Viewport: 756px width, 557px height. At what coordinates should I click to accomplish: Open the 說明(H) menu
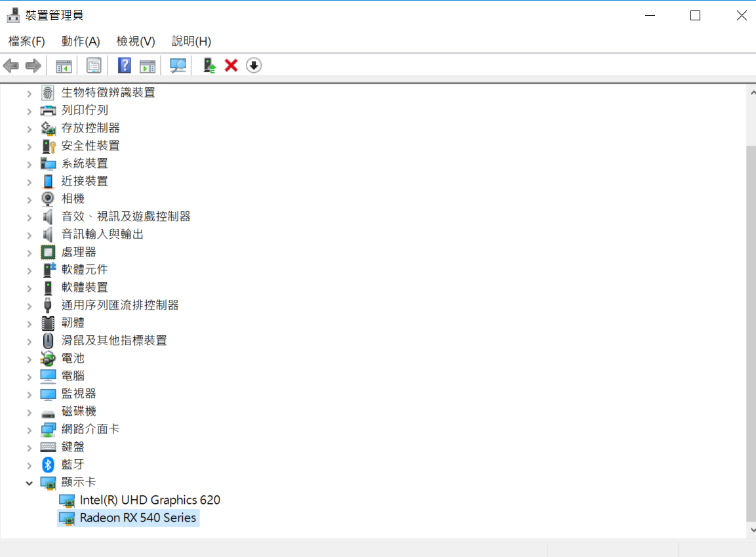tap(191, 41)
